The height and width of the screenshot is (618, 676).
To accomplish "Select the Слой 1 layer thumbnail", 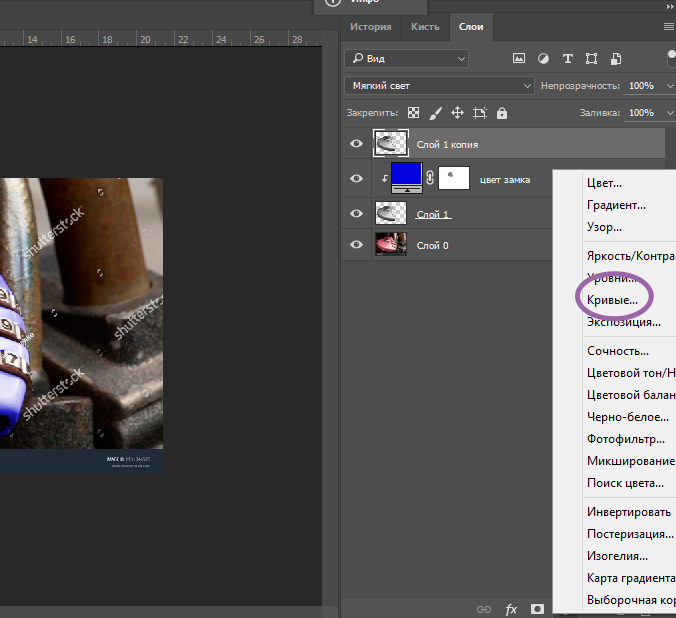I will pos(391,213).
